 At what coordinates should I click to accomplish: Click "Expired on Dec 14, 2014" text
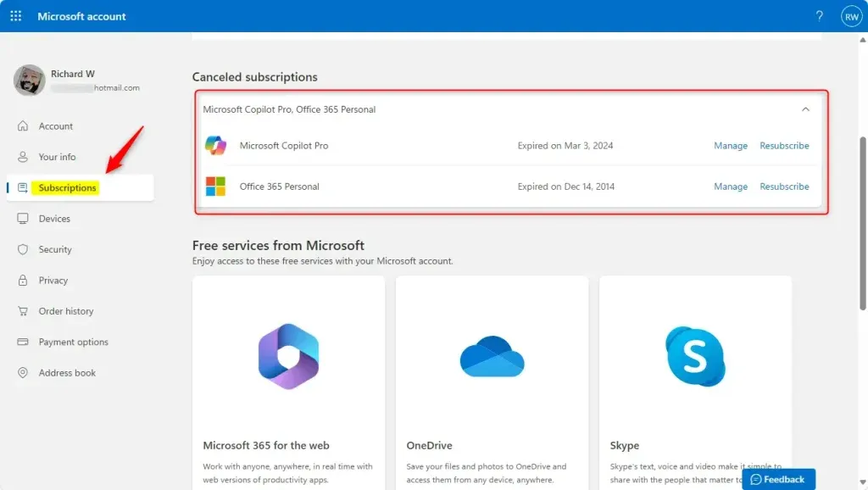coord(565,187)
